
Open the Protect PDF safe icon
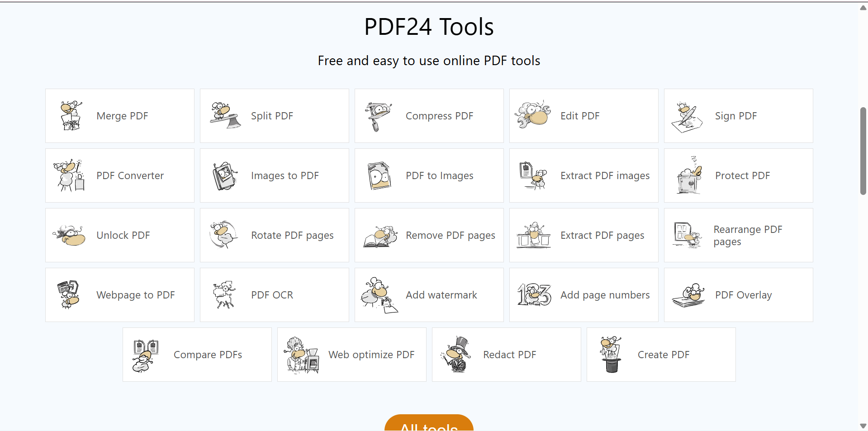(x=689, y=175)
